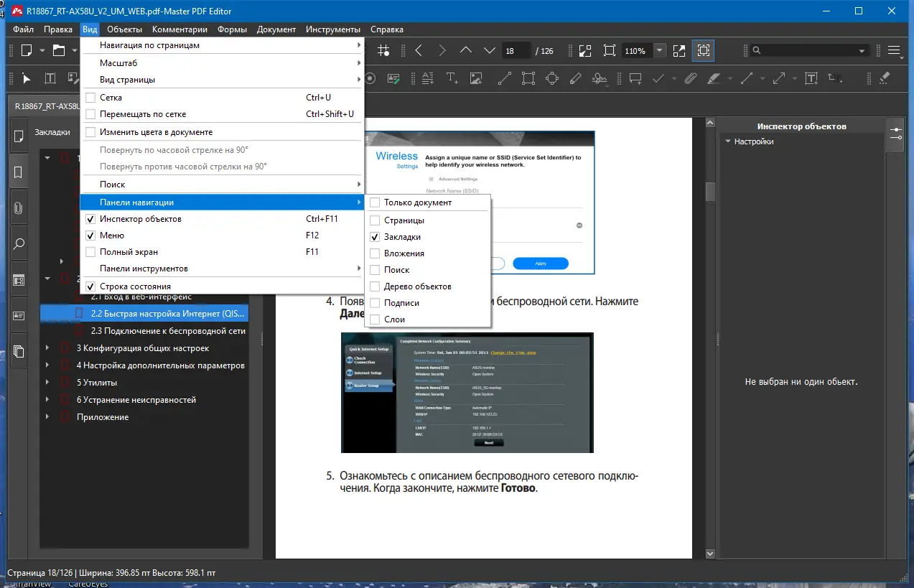
Task: Select bookmark 5 Утилиты
Action: pos(97,383)
